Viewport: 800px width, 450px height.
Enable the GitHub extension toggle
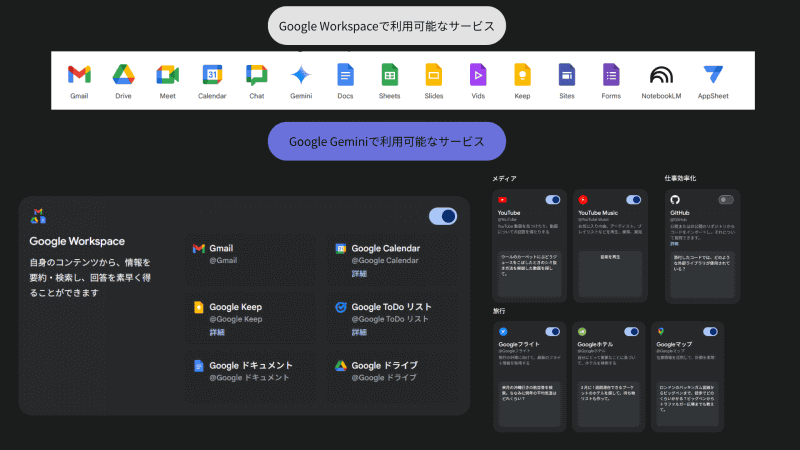click(726, 200)
